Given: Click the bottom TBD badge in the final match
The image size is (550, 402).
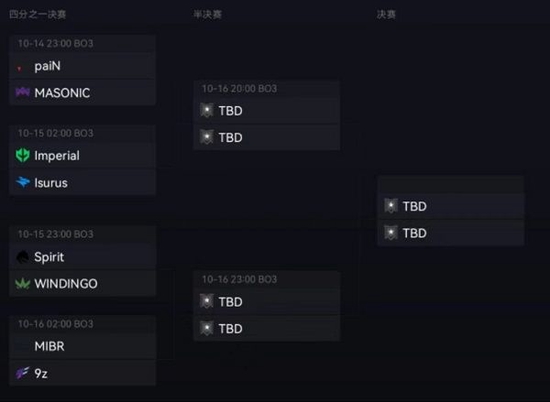Looking at the screenshot, I should point(390,233).
